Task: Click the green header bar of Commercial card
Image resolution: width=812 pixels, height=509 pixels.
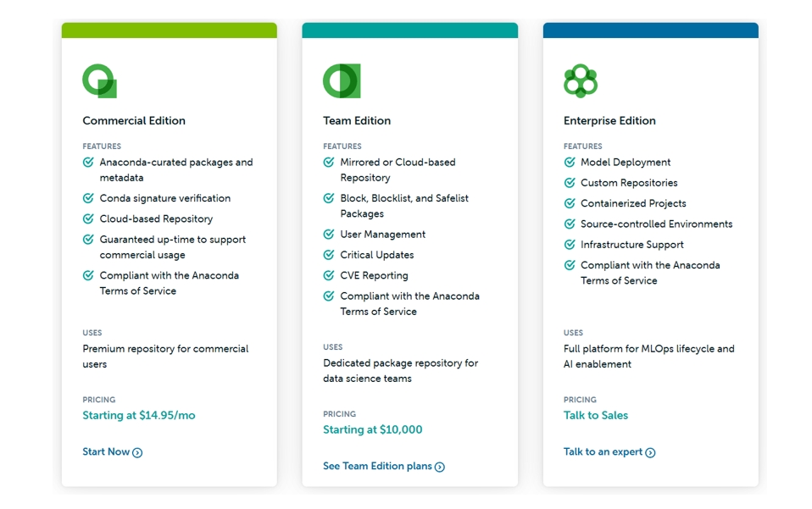Action: [x=170, y=30]
